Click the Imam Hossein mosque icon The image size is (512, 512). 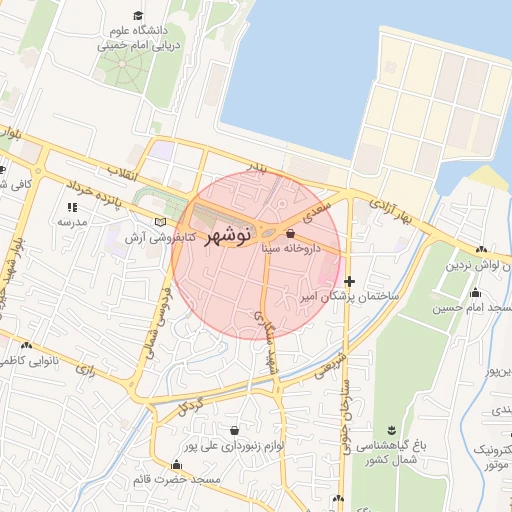[x=475, y=292]
